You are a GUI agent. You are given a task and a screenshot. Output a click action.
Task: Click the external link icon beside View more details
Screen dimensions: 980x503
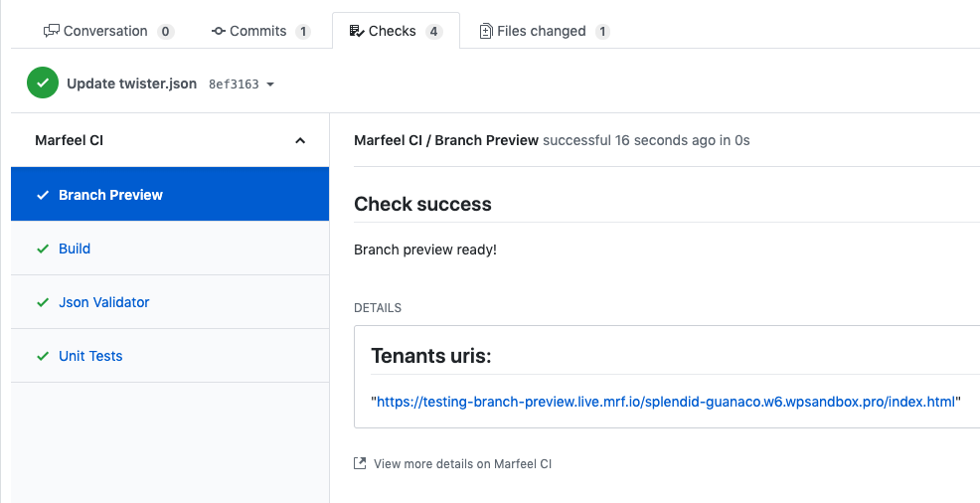pos(360,463)
